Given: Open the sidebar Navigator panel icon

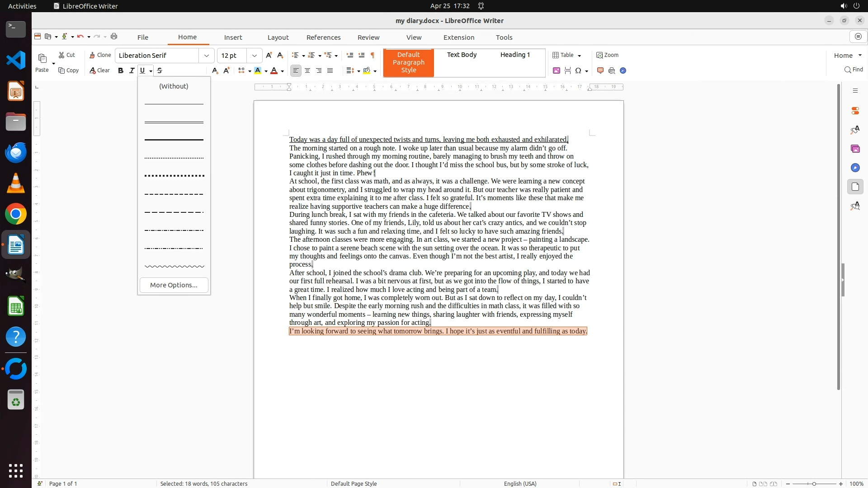Looking at the screenshot, I should (855, 168).
